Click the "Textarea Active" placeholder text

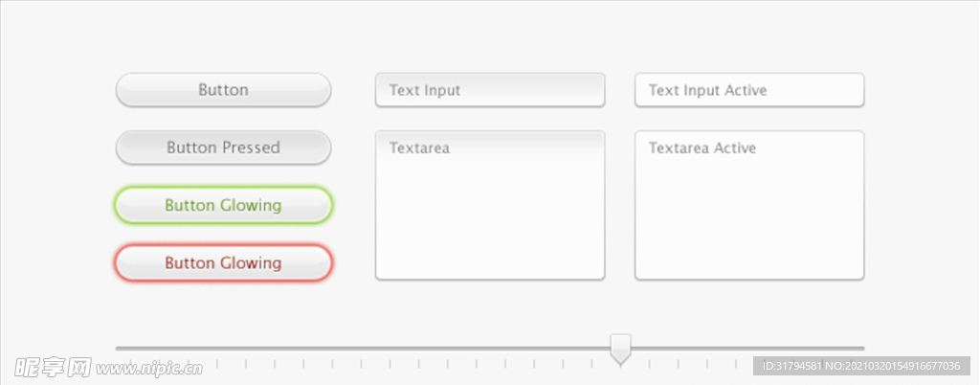tap(702, 148)
